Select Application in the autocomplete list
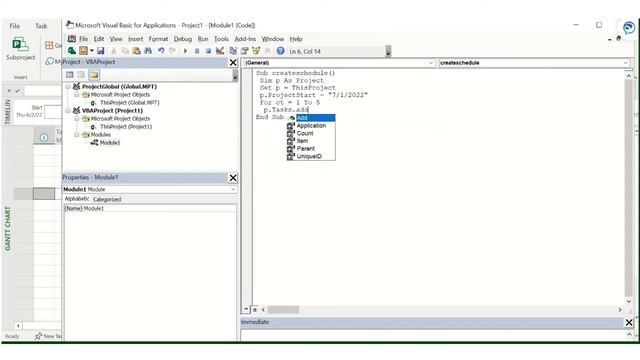The width and height of the screenshot is (640, 360). [x=311, y=126]
